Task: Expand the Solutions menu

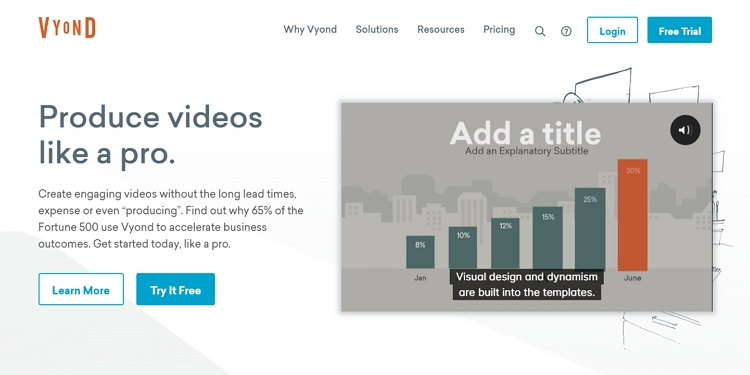Action: coord(377,30)
